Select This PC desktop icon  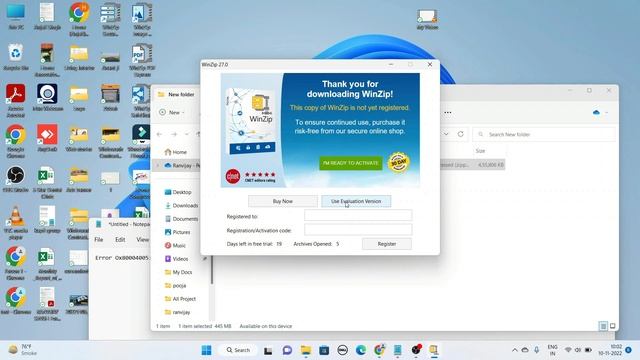16,17
